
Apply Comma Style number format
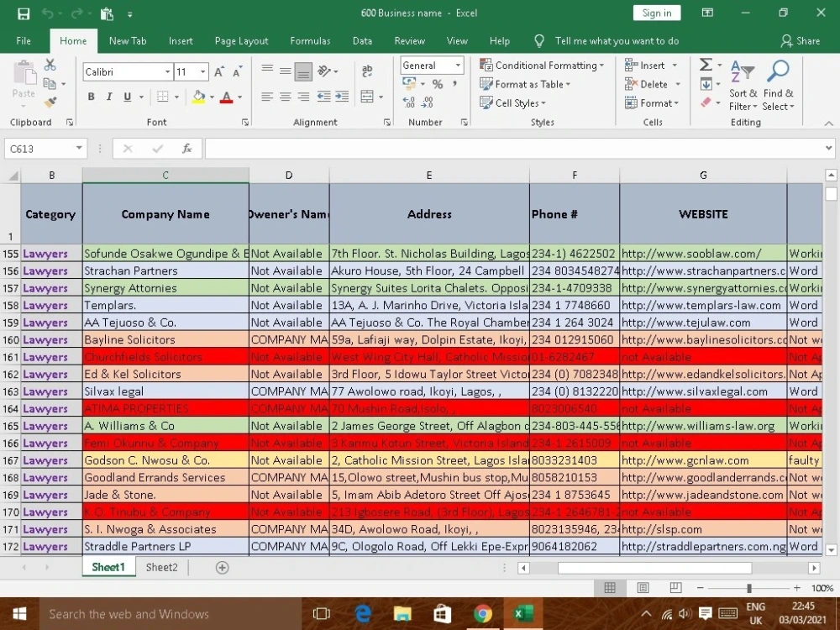pyautogui.click(x=454, y=84)
